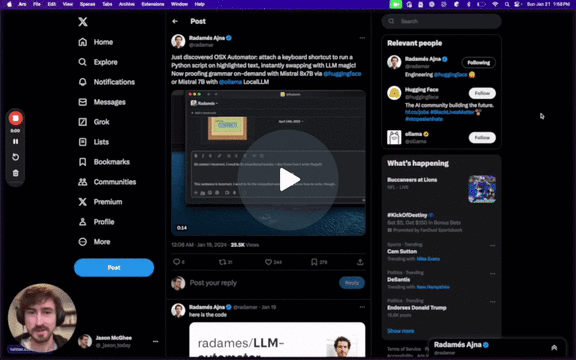576x360 pixels.
Task: Open options on the 'here is the code' reply
Action: coord(362,307)
